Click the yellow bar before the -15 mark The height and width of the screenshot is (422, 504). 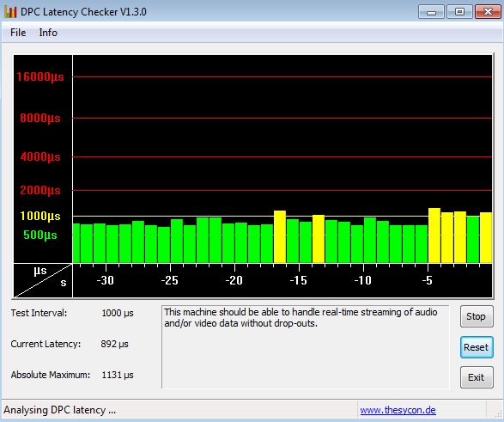coord(280,236)
